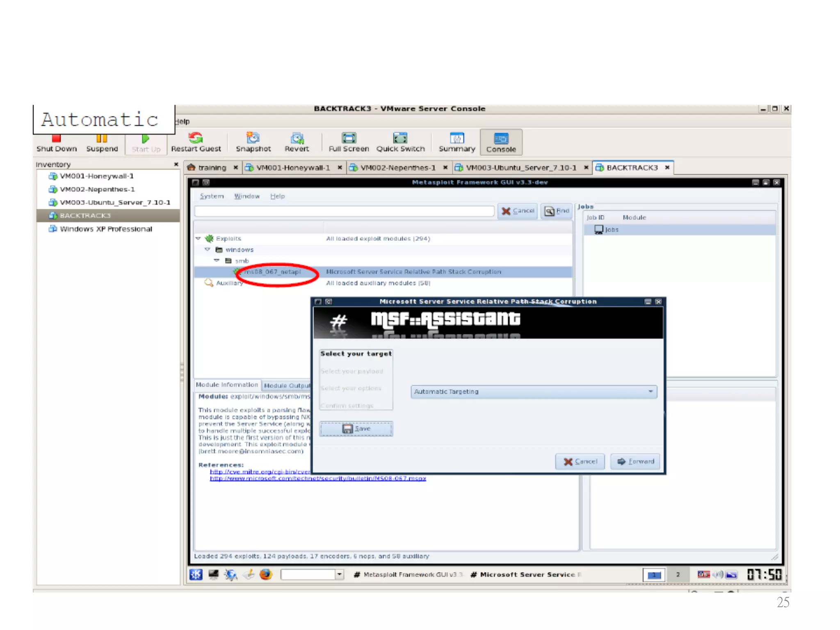Collapse the windows folder node
Image resolution: width=840 pixels, height=630 pixels.
click(x=208, y=249)
